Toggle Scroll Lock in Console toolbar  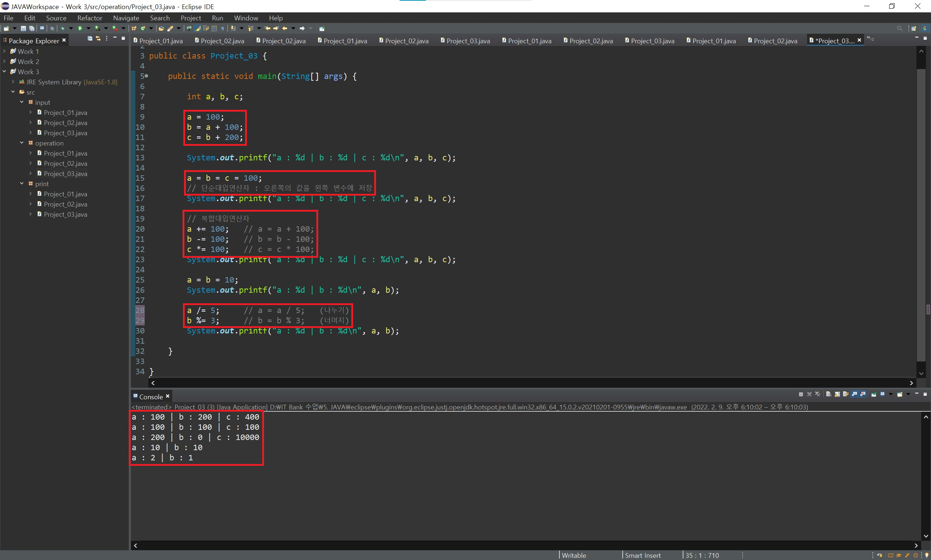pyautogui.click(x=837, y=394)
